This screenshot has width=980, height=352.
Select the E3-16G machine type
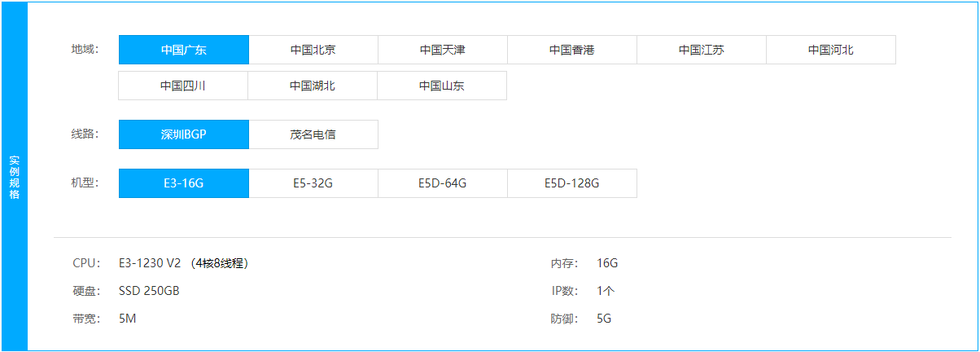click(x=184, y=183)
